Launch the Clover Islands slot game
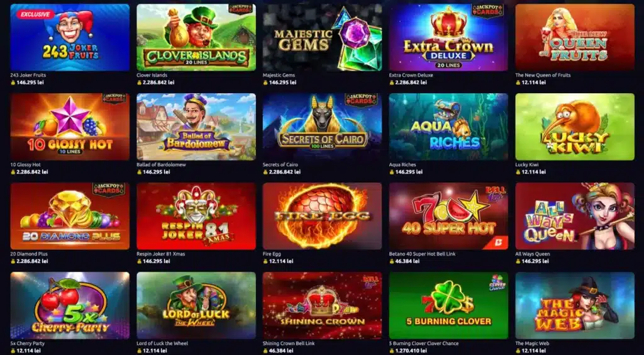Image resolution: width=644 pixels, height=355 pixels. 196,37
